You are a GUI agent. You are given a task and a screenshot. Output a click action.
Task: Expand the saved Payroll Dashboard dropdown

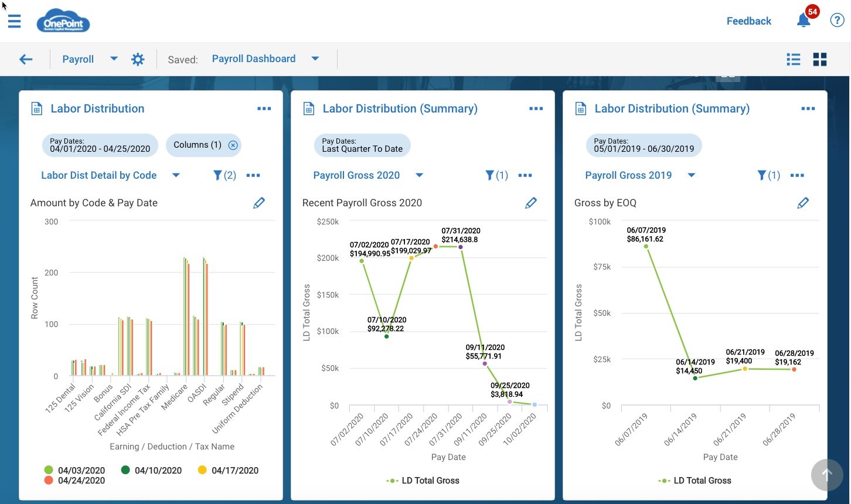(315, 59)
